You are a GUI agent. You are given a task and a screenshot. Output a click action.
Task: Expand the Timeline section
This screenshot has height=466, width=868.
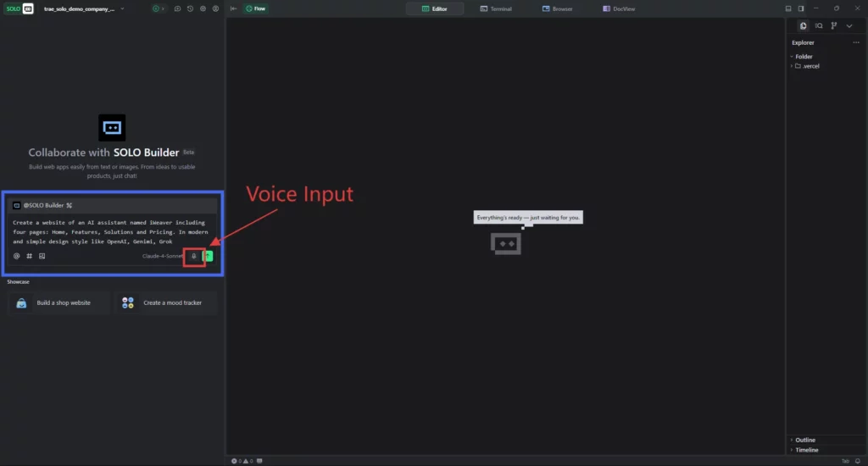(x=804, y=450)
